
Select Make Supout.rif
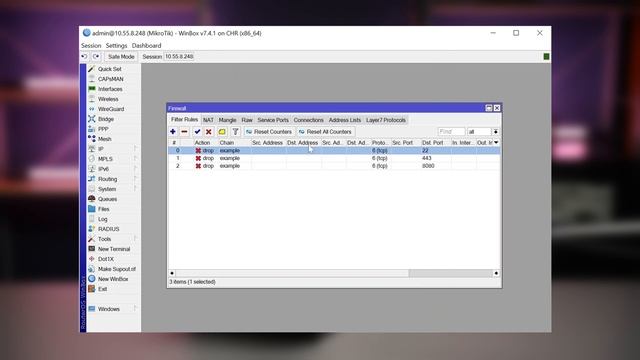click(117, 269)
